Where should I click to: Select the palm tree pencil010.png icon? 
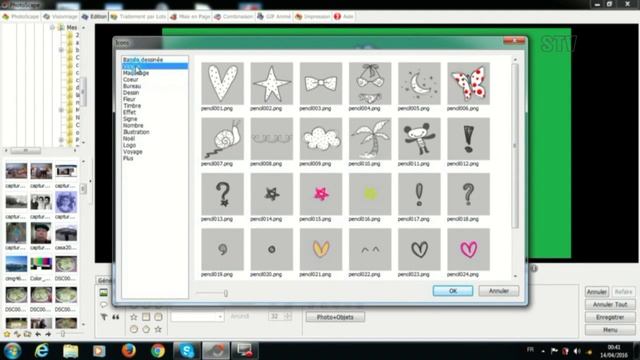(x=370, y=139)
